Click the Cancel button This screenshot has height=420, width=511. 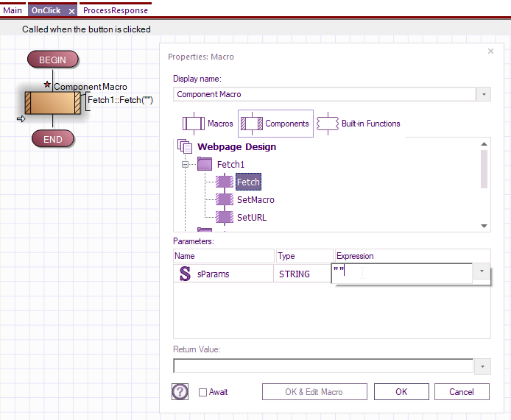click(462, 391)
